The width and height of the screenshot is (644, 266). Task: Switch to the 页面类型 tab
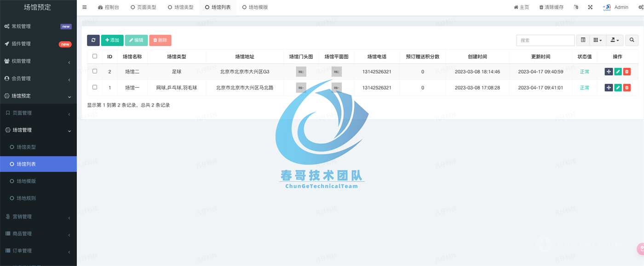144,7
